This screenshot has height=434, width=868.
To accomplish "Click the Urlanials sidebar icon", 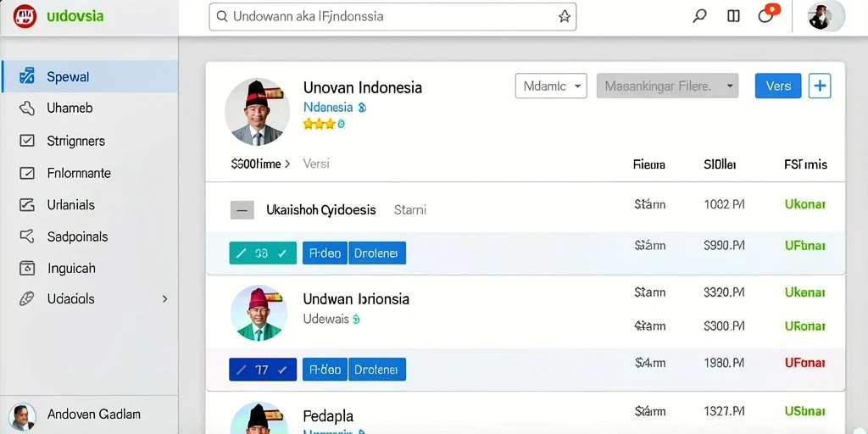I will pos(26,205).
